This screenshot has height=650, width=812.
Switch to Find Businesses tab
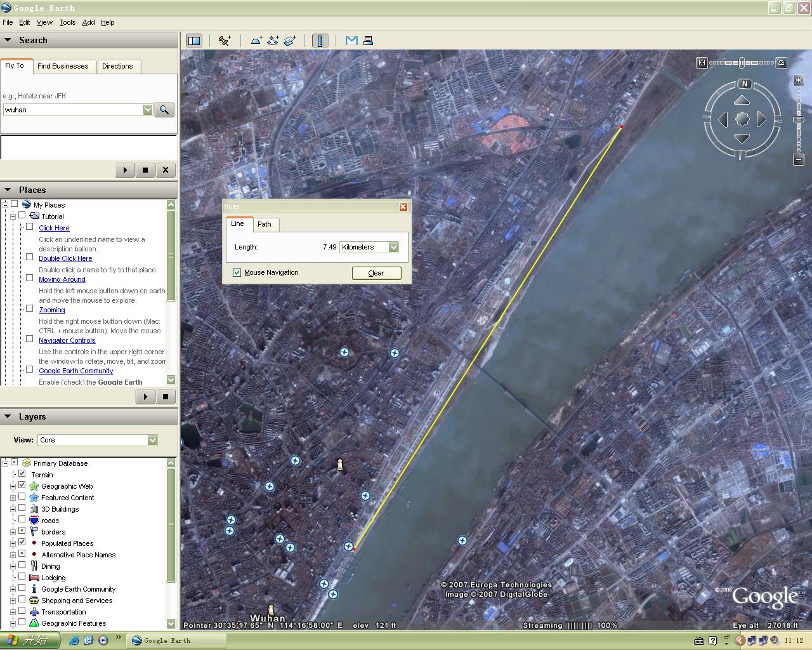[x=63, y=66]
